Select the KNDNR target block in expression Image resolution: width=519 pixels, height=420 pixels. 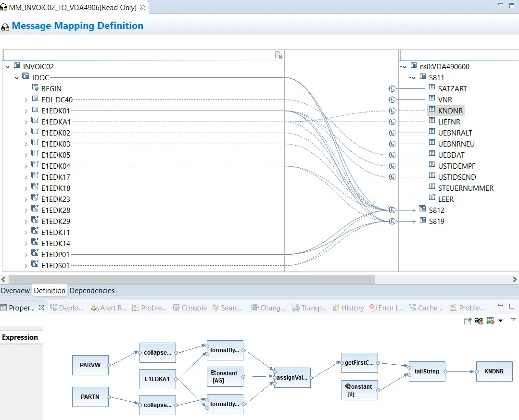click(x=494, y=371)
